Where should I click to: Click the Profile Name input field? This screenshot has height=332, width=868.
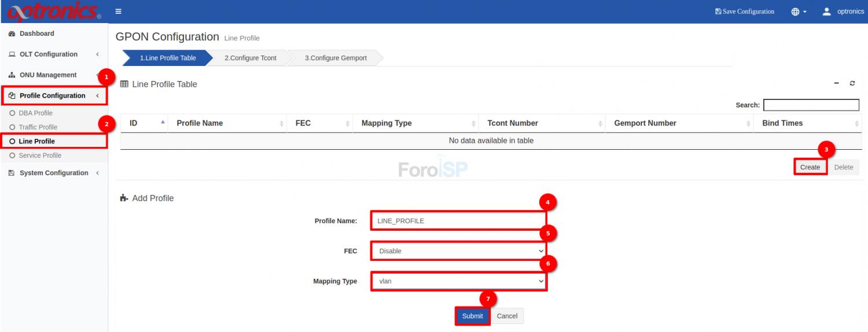[457, 221]
